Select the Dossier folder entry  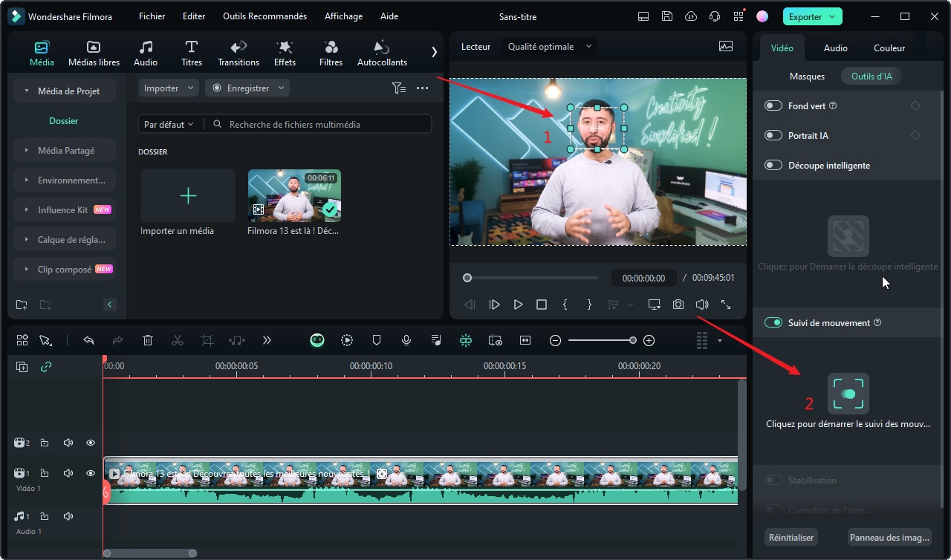pyautogui.click(x=64, y=120)
